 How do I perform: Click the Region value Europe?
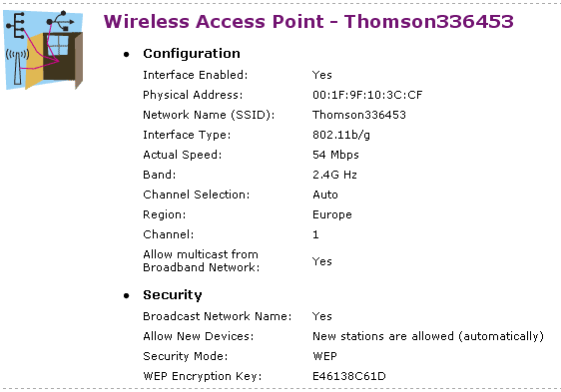pos(332,215)
